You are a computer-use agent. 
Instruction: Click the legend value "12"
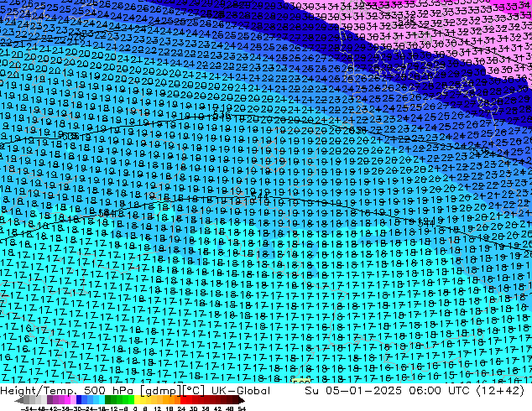pos(158,408)
